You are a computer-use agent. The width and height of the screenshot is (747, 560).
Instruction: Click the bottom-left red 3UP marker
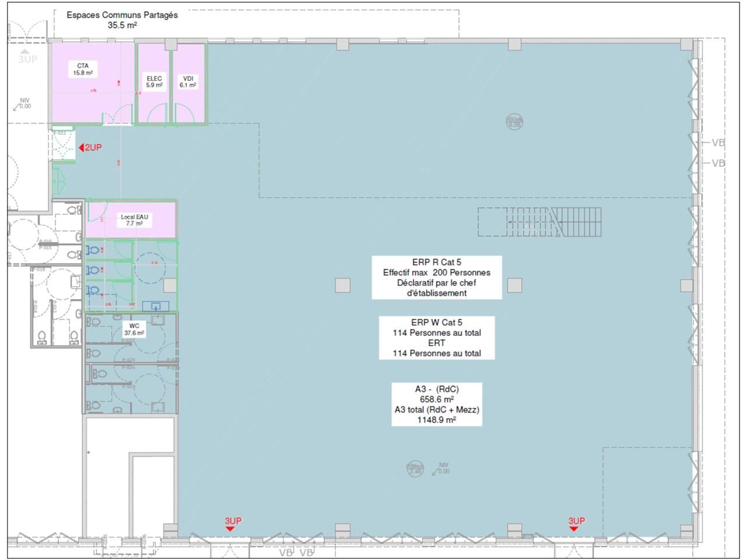[x=230, y=523]
